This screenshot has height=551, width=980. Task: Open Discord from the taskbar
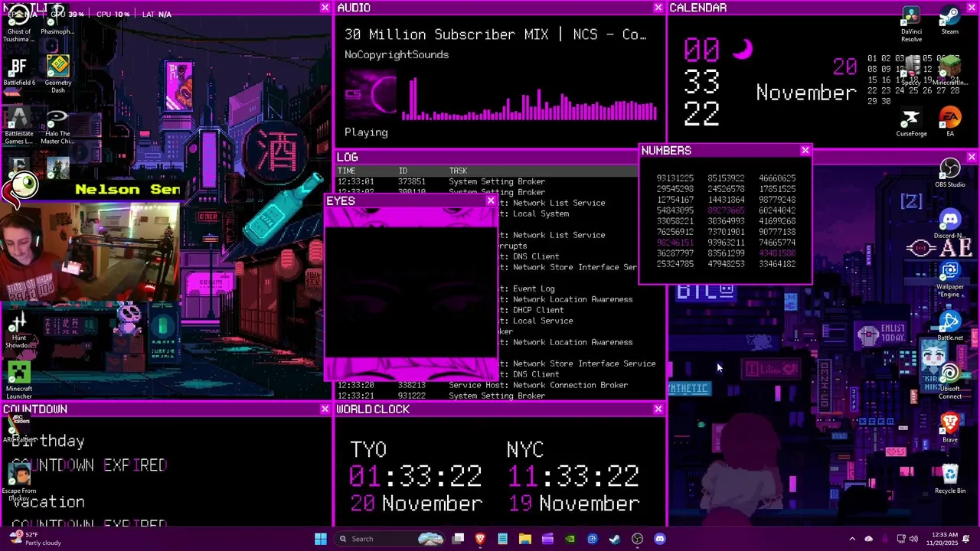660,539
